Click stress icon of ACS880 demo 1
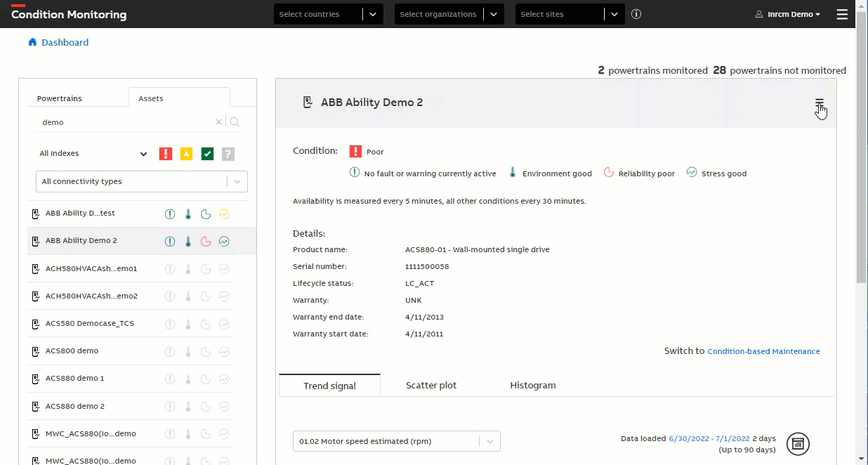 [x=224, y=379]
